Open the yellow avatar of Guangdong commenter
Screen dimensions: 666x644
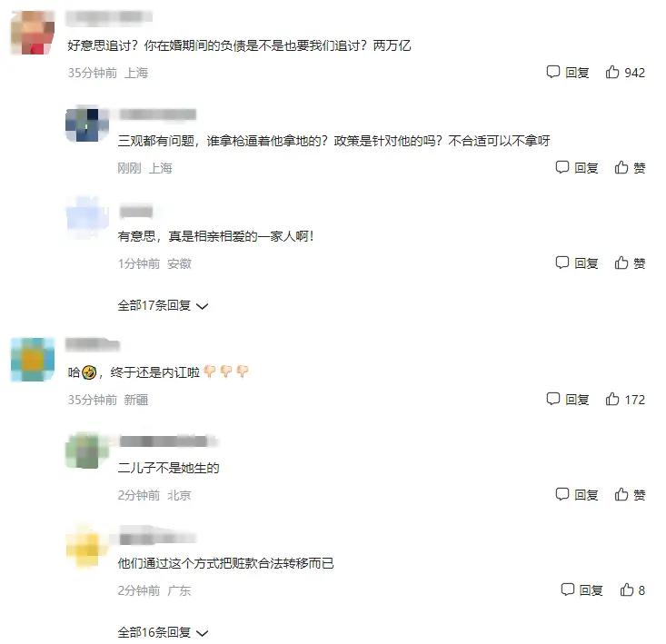coord(87,546)
